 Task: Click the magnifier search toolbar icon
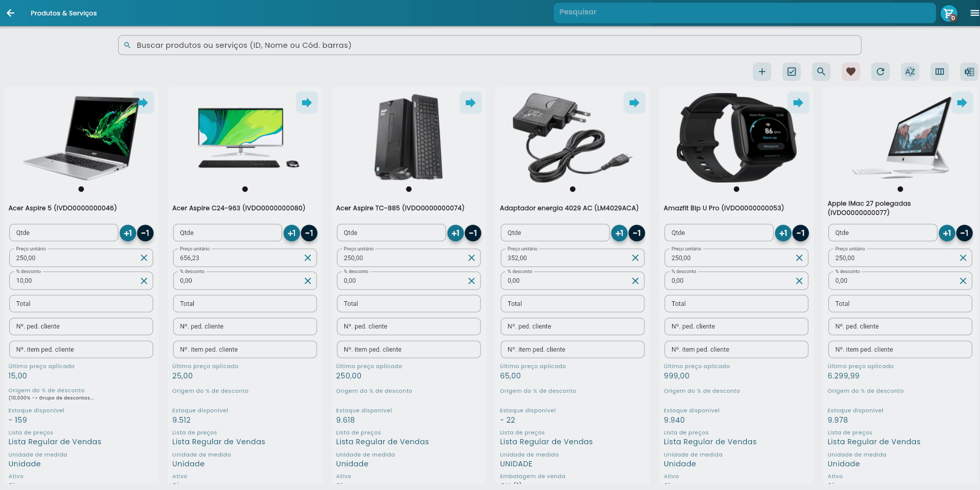click(x=821, y=72)
